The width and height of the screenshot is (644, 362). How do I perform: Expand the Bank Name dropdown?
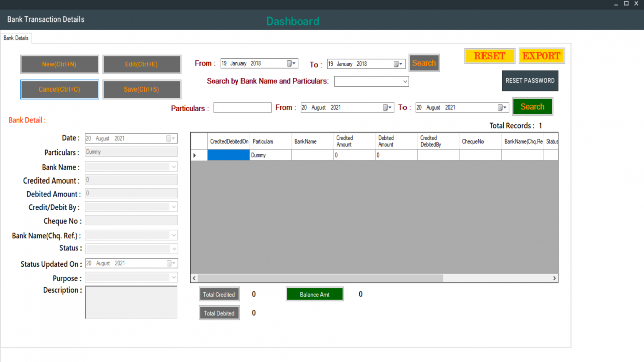pos(174,167)
